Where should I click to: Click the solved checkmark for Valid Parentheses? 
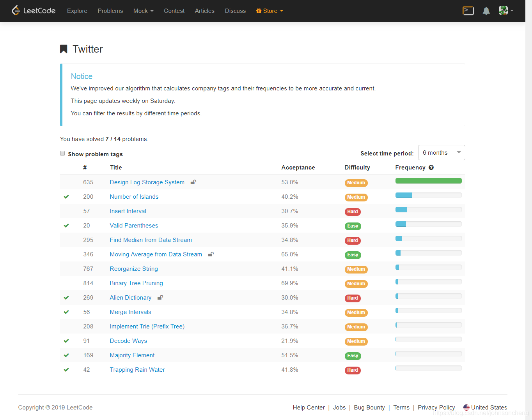(66, 226)
